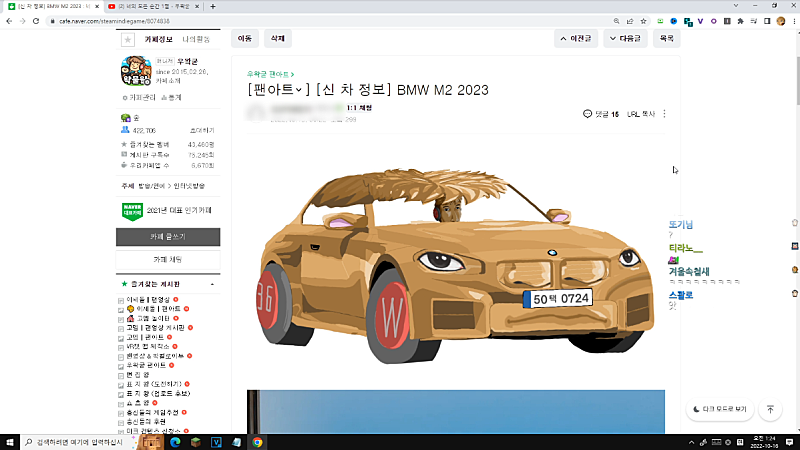Open the 통계 statistics link
Viewport: 800px width, 450px height.
[171, 97]
